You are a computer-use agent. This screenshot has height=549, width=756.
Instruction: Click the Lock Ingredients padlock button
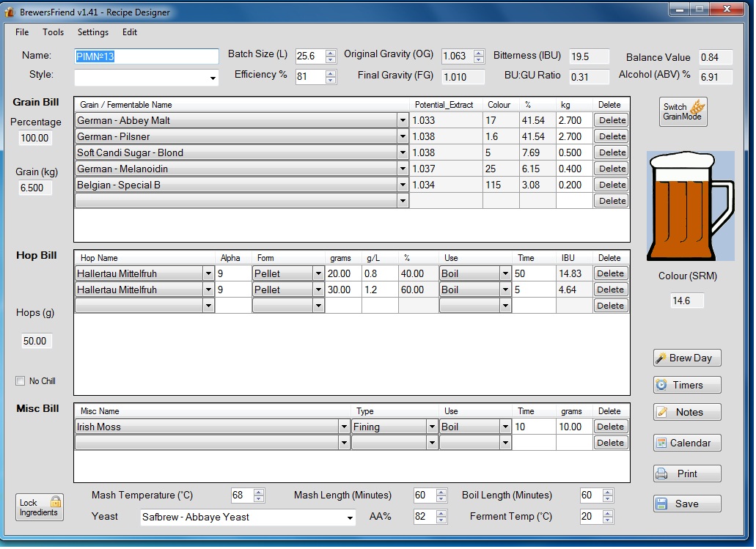tap(39, 507)
